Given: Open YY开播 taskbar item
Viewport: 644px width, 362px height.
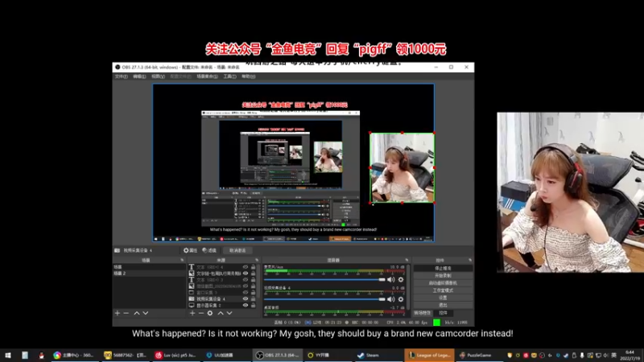Looking at the screenshot, I should (x=328, y=356).
